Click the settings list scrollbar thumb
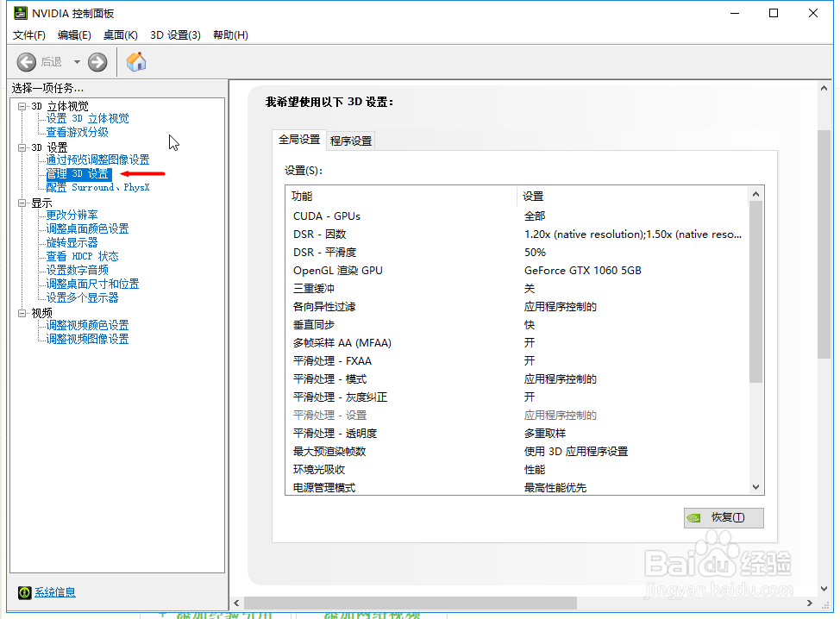Image resolution: width=840 pixels, height=619 pixels. 755,292
